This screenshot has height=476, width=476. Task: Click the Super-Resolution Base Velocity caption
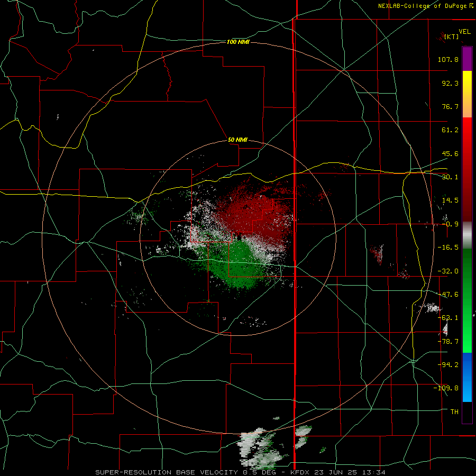[241, 472]
